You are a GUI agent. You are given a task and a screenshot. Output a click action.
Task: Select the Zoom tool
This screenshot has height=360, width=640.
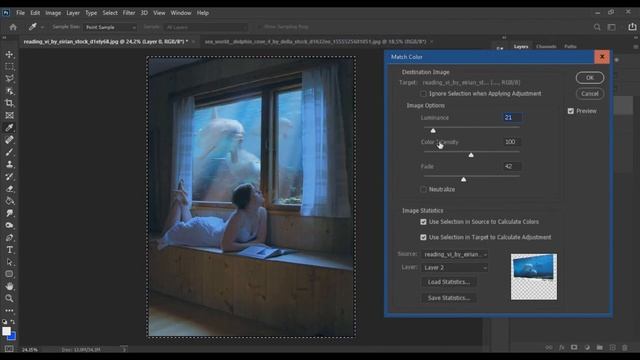(9, 299)
